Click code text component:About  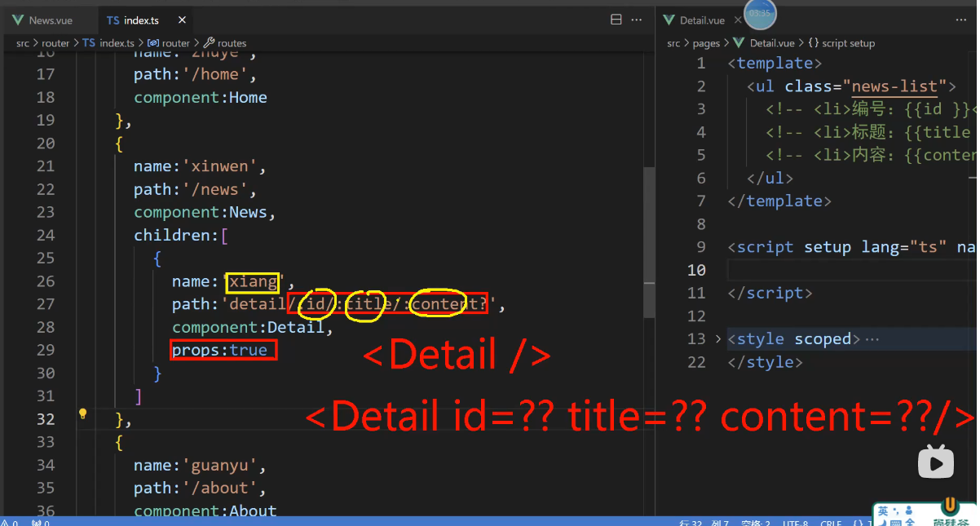[x=205, y=511]
